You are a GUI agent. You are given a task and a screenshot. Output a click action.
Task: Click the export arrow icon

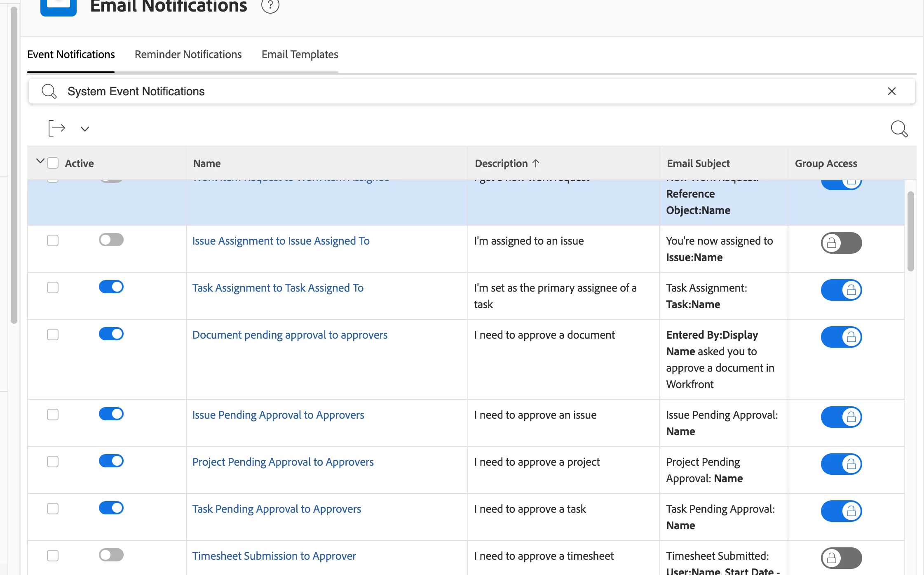(56, 128)
